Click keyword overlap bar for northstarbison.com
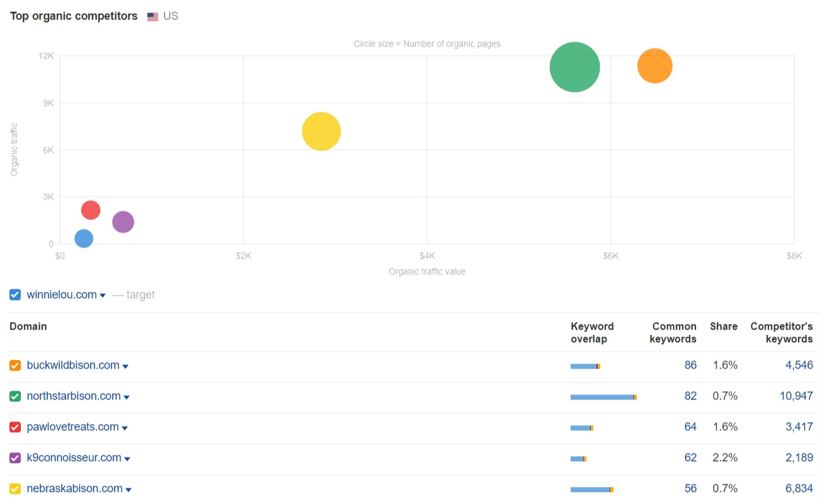832x504 pixels. [603, 397]
